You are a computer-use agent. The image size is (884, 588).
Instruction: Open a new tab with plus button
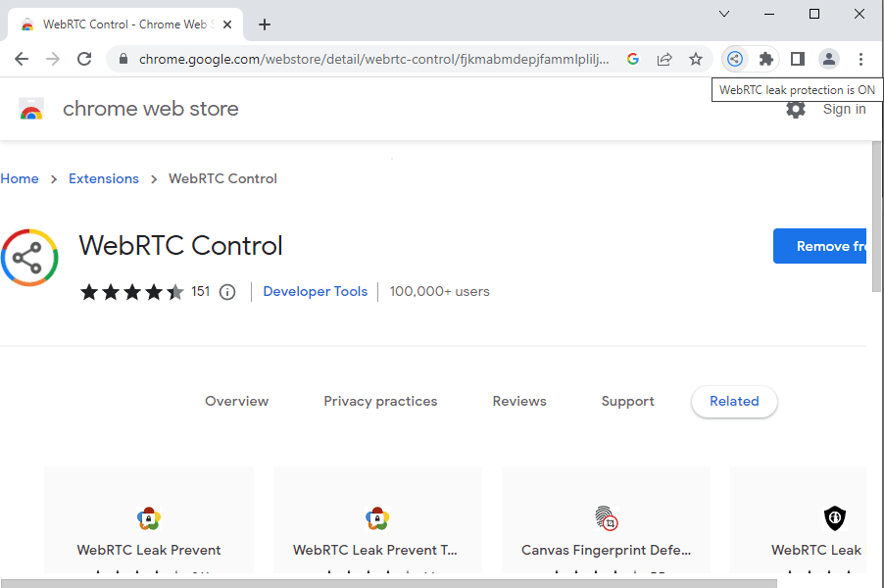point(264,24)
